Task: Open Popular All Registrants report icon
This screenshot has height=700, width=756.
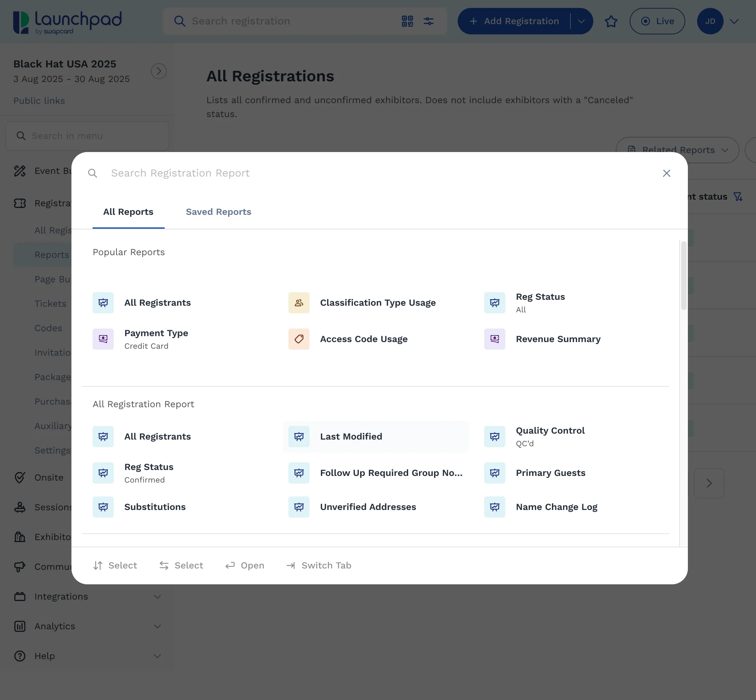Action: [103, 303]
